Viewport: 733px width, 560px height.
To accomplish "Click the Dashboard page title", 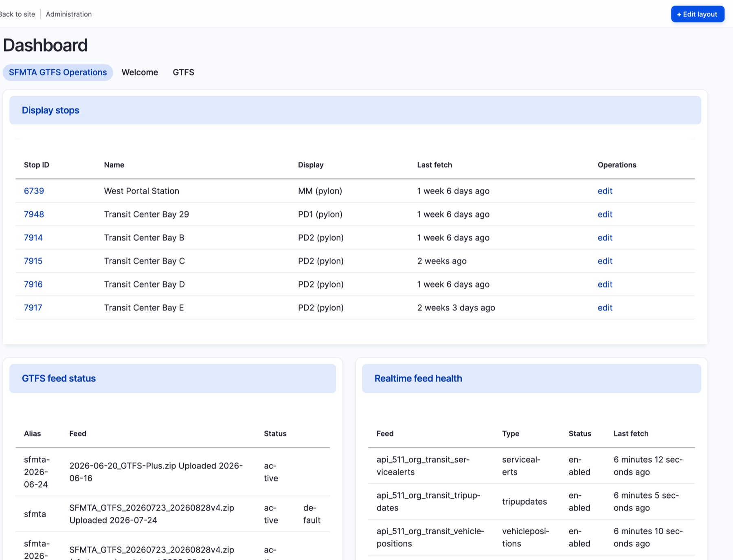I will click(45, 45).
